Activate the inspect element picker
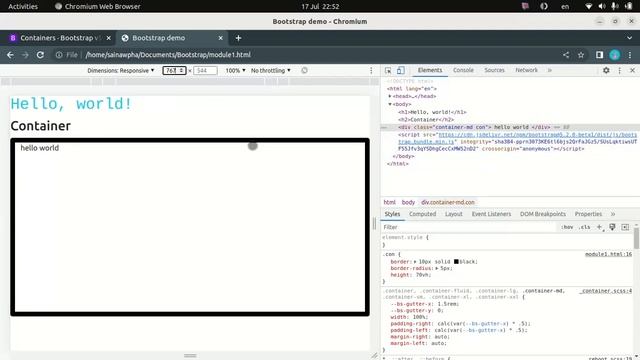Image resolution: width=640 pixels, height=360 pixels. (x=388, y=70)
